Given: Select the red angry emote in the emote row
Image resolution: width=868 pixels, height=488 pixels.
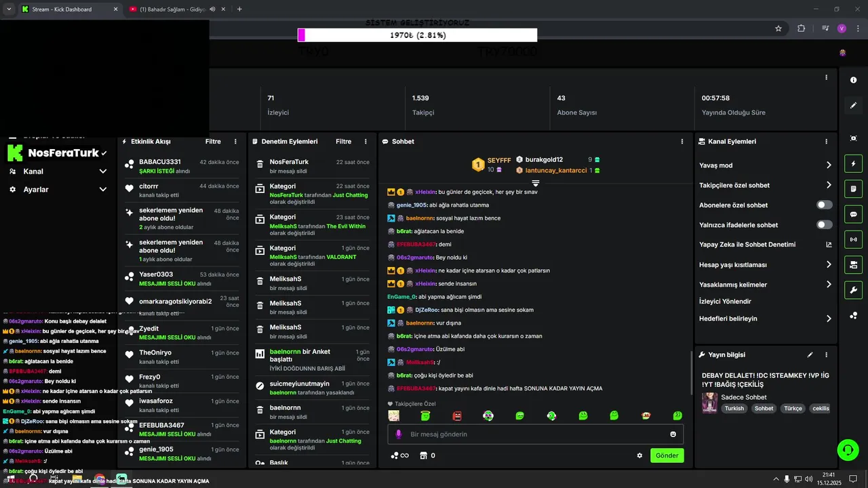Looking at the screenshot, I should pos(457,415).
